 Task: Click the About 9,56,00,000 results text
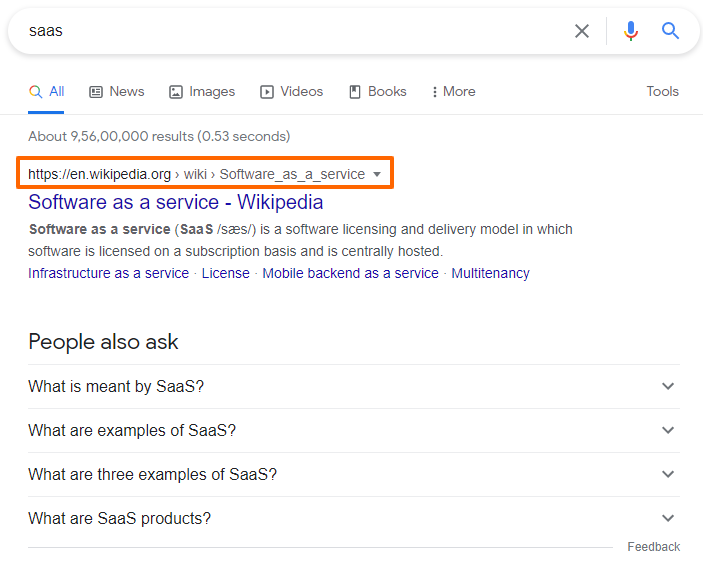(x=159, y=136)
